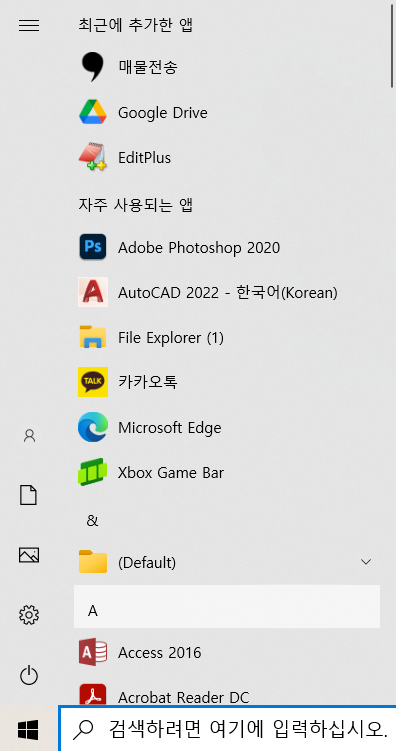Open the user account button

coord(29,435)
